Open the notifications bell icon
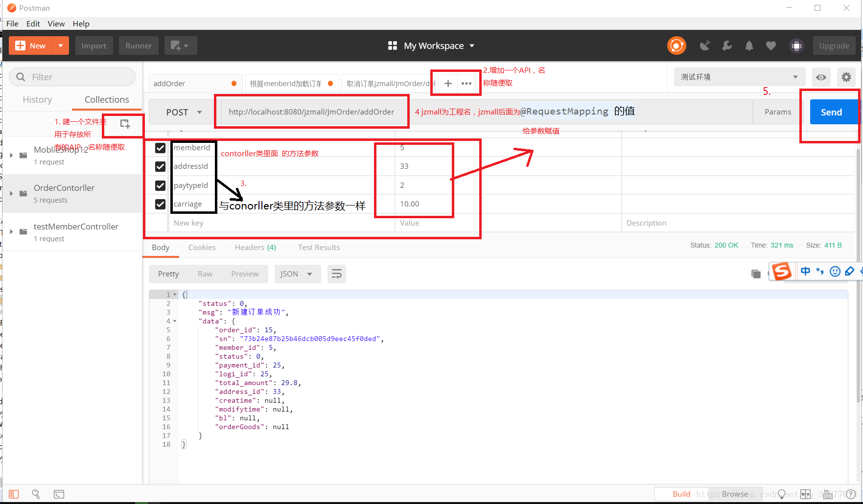Screen dimensions: 863x504 point(749,46)
